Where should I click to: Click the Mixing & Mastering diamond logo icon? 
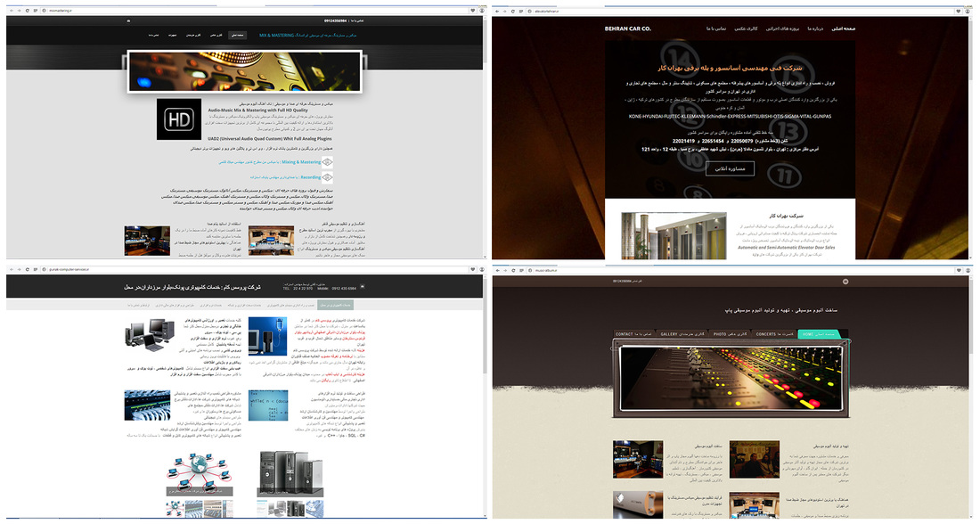pos(328,162)
